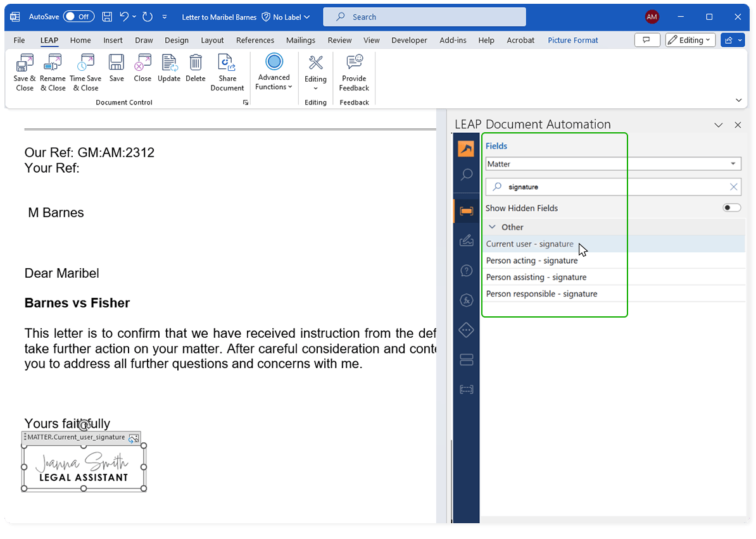Open the Acrobat tab
Image resolution: width=756 pixels, height=539 pixels.
point(520,40)
